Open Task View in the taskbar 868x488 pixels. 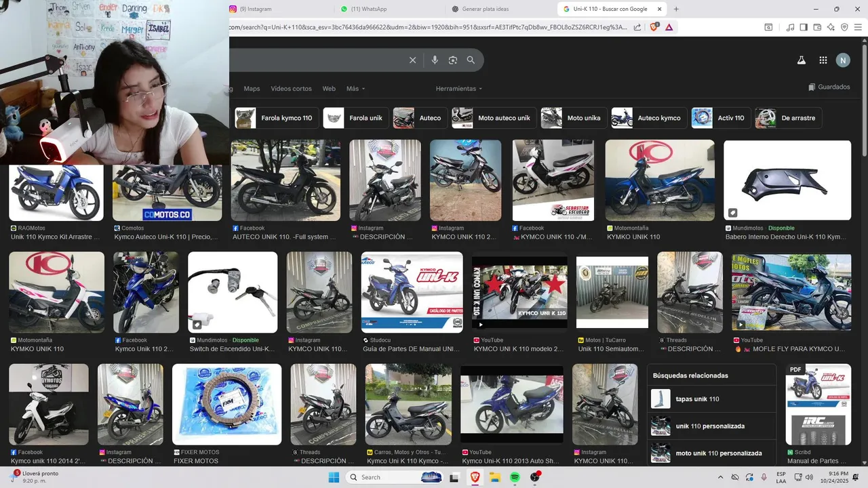(454, 477)
